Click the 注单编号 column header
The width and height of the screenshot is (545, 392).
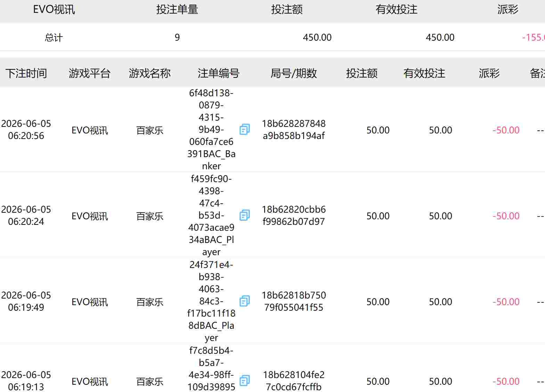pyautogui.click(x=219, y=73)
